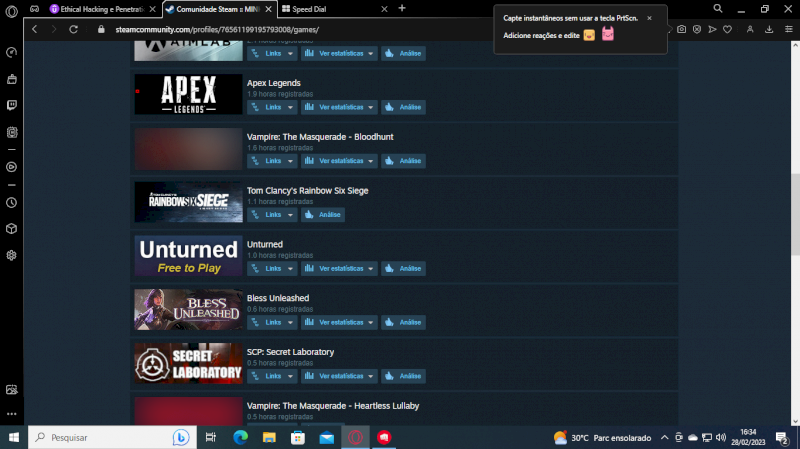The height and width of the screenshot is (449, 800).
Task: Click the send flow arrow icon
Action: point(712,30)
